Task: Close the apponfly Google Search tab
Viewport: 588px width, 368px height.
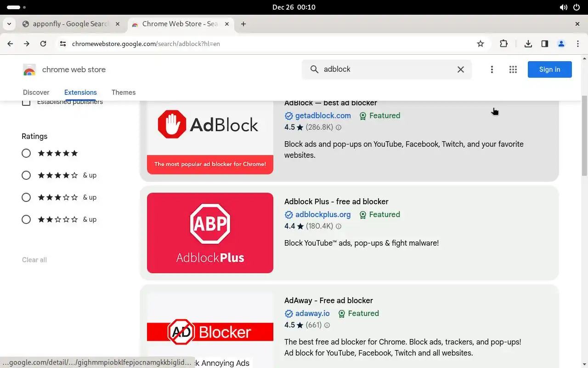Action: 118,24
